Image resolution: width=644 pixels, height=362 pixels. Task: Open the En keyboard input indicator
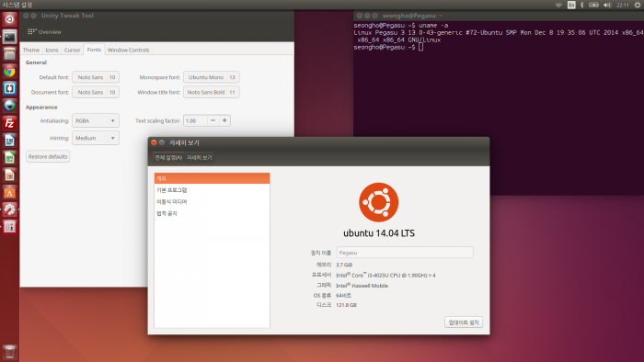[x=571, y=5]
